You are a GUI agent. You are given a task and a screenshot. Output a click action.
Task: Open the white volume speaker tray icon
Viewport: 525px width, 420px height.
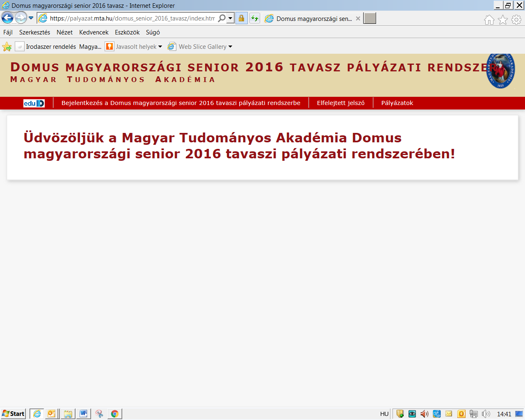(x=486, y=414)
